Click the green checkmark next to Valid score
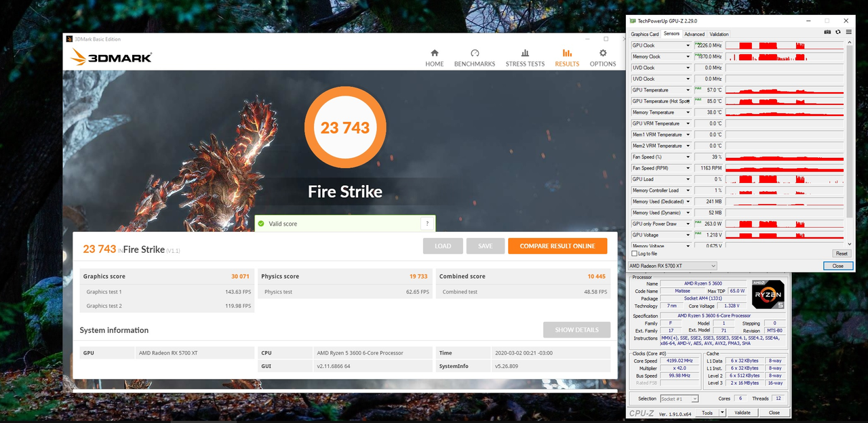This screenshot has width=868, height=423. click(x=261, y=224)
